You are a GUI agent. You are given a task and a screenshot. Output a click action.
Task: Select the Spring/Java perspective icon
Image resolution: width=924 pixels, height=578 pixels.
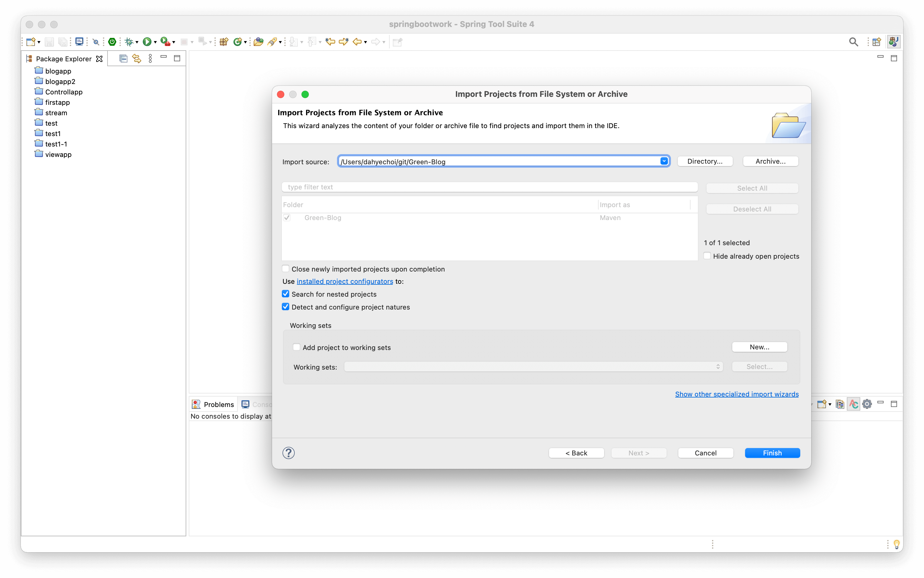[893, 42]
